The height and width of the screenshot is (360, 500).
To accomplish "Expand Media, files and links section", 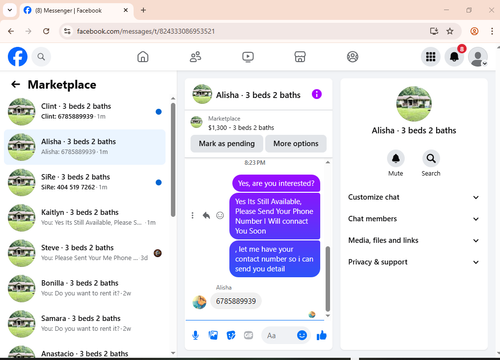I will click(414, 240).
